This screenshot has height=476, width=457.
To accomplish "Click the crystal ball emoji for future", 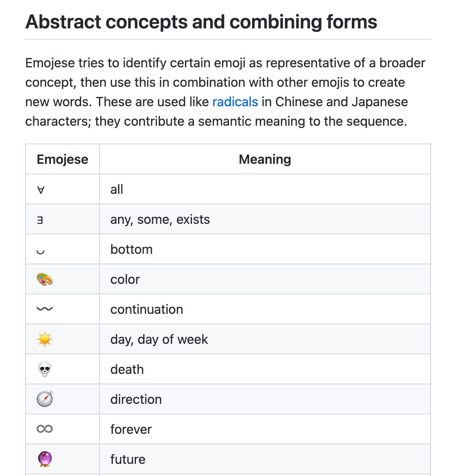I will click(x=45, y=459).
